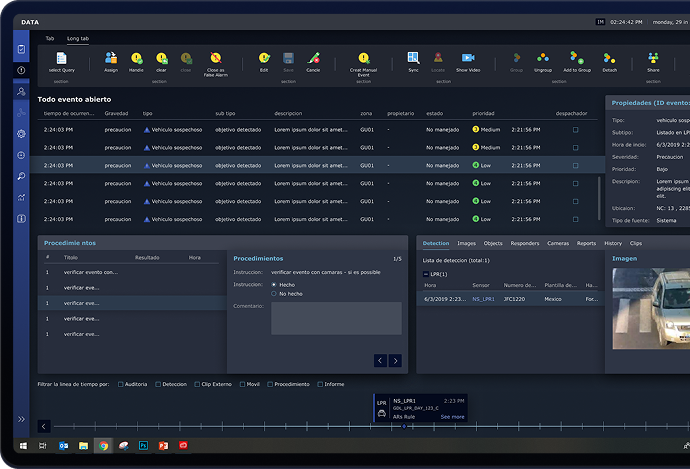
Task: Select the No hecho radio button
Action: [275, 294]
